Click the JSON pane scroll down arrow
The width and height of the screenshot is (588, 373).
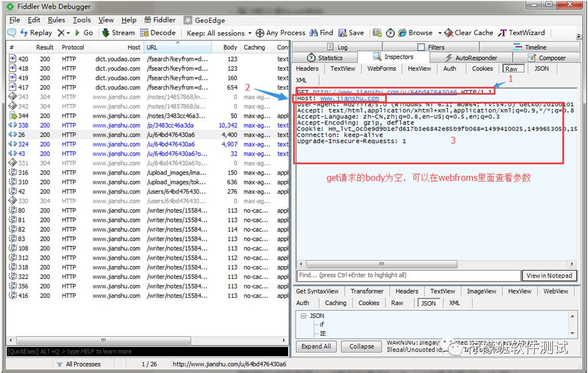[x=572, y=333]
